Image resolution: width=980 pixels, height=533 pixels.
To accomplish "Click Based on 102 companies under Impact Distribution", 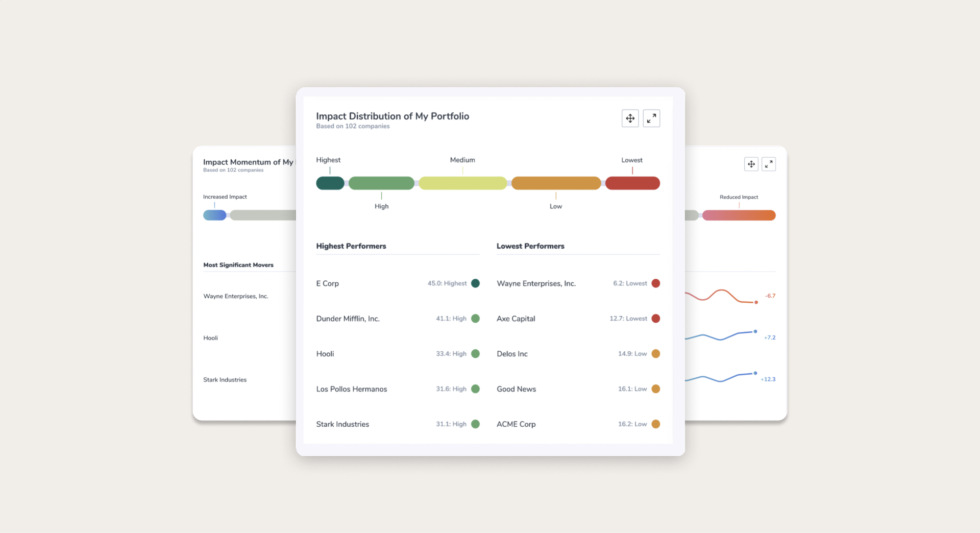I will click(353, 126).
